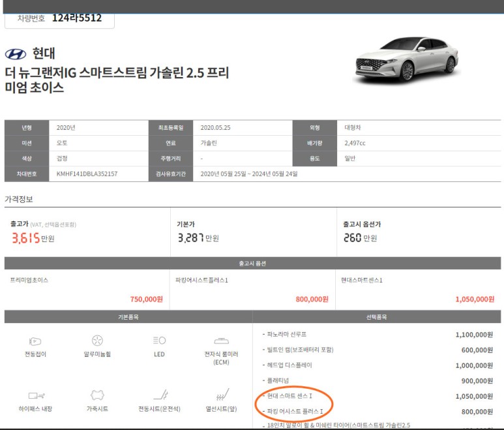Click the VIN KMHF141DBLA352157
The image size is (504, 430).
87,174
